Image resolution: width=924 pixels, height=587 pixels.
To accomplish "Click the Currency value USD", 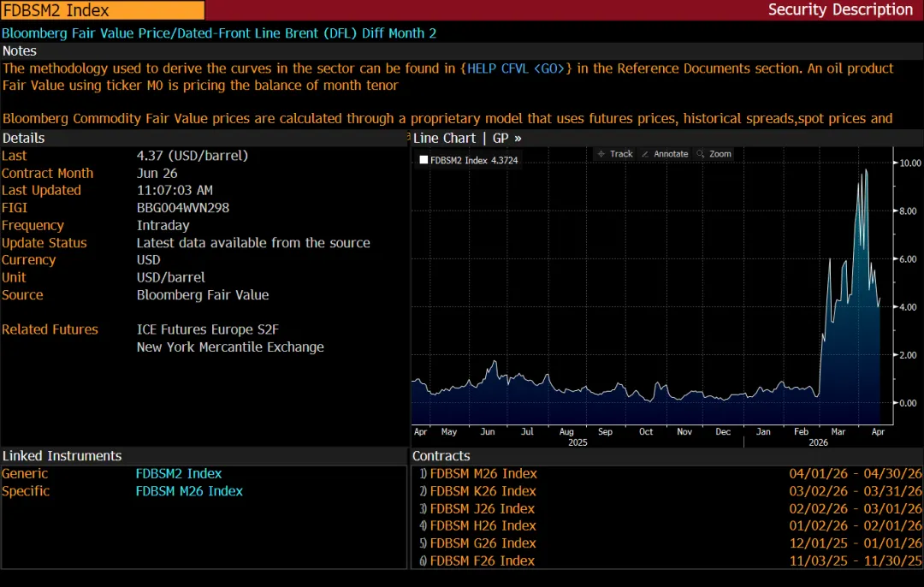I will click(149, 260).
